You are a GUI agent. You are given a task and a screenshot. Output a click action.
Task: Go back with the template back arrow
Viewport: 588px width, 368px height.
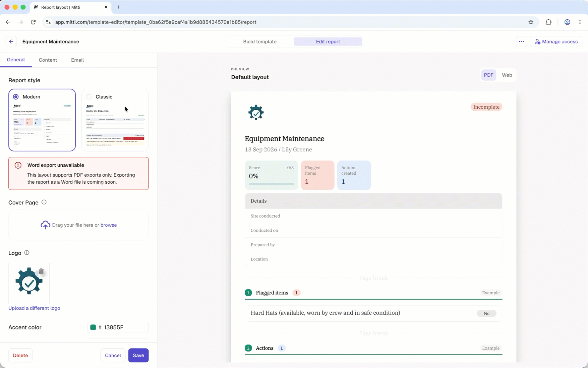tap(11, 42)
